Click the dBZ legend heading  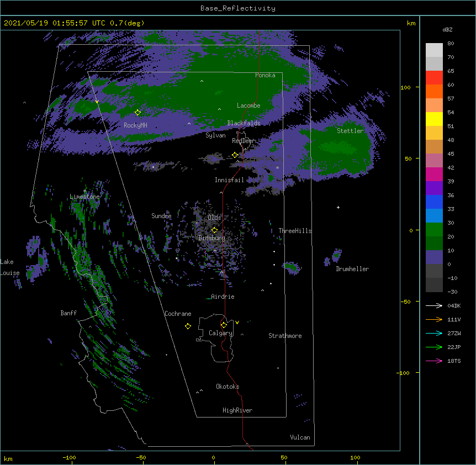pos(447,30)
